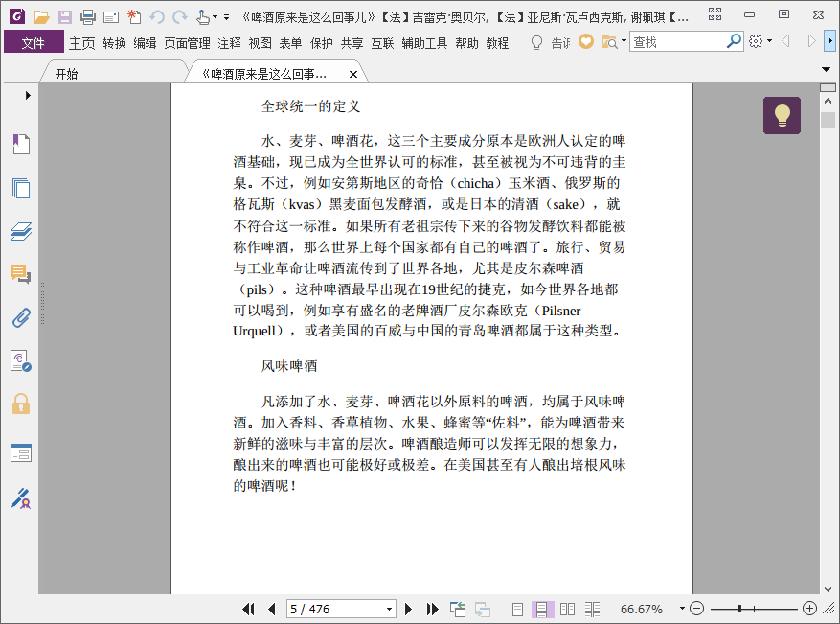Open a file with the folder icon
This screenshot has width=840, height=624.
click(x=41, y=17)
